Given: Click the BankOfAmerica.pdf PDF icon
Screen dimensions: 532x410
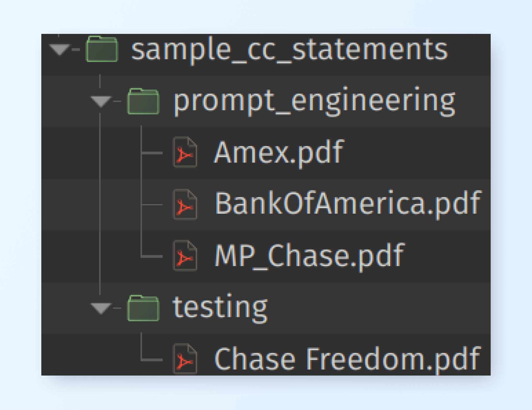Looking at the screenshot, I should (x=185, y=204).
